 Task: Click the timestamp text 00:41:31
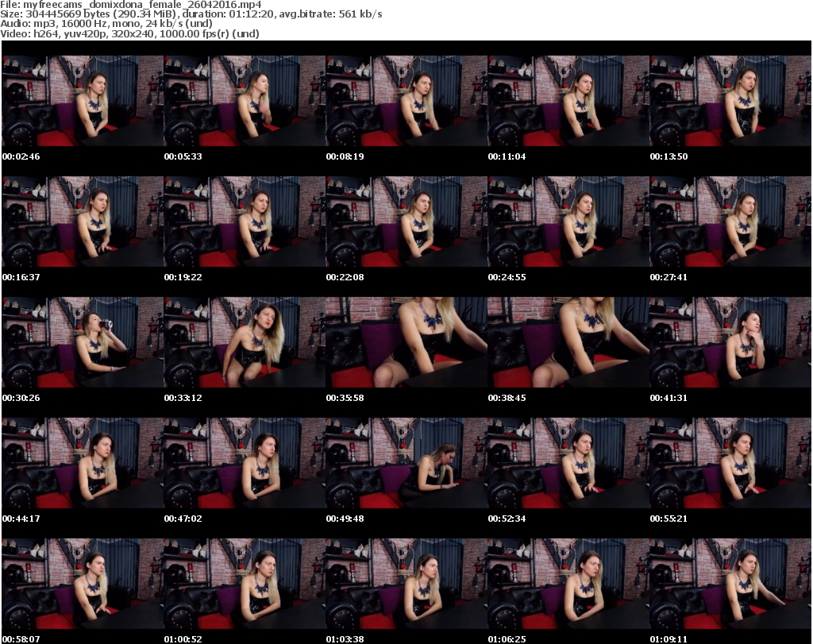pos(669,398)
